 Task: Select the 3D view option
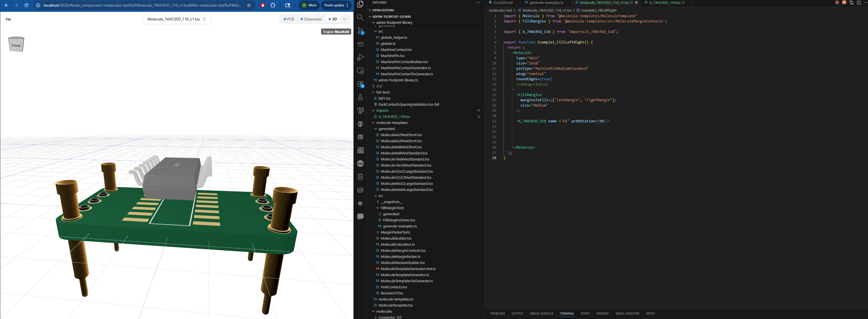[x=332, y=19]
